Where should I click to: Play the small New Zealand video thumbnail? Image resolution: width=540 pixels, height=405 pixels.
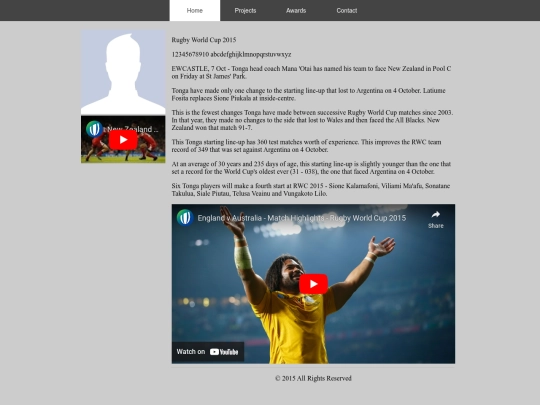123,139
